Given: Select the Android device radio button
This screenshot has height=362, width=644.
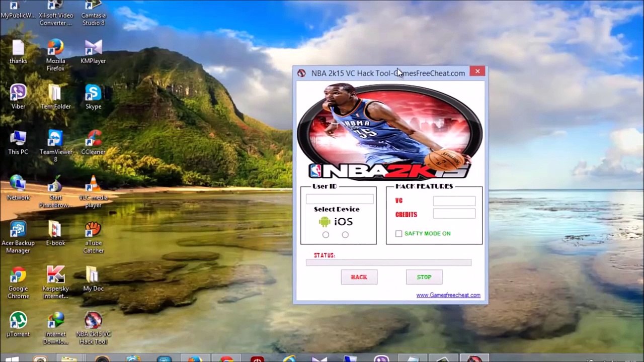Looking at the screenshot, I should point(326,235).
